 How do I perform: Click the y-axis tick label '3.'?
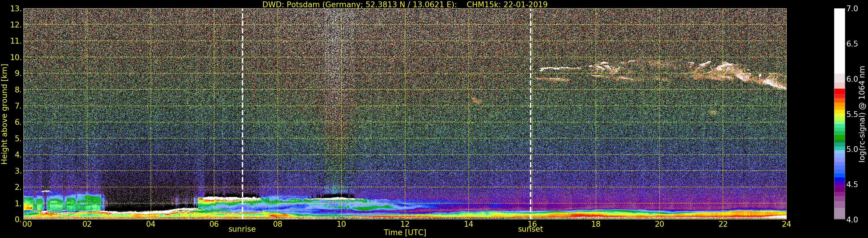[x=18, y=171]
